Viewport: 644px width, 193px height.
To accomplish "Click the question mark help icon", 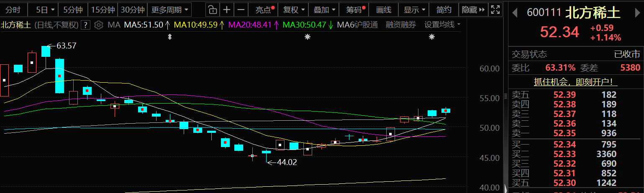I will pos(85,25).
